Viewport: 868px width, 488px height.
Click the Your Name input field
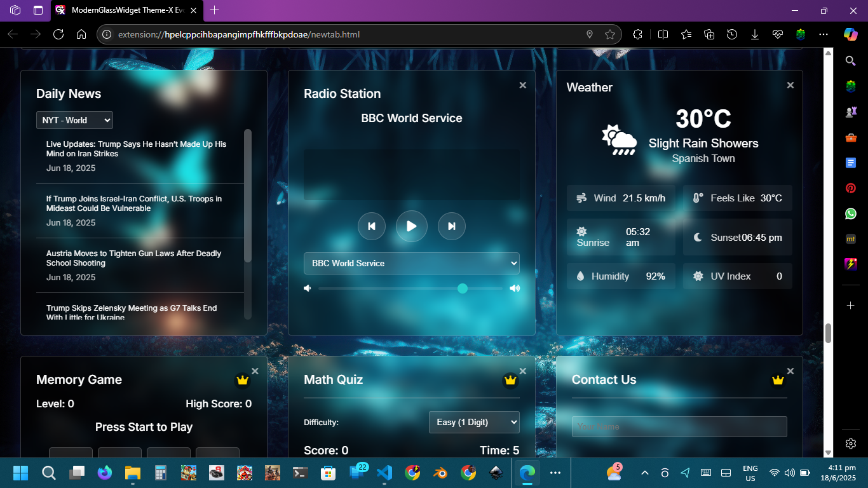coord(679,426)
